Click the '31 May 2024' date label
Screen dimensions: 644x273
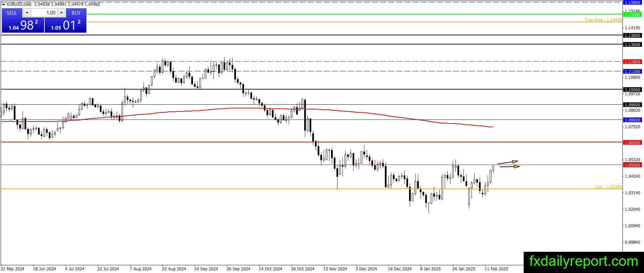click(13, 269)
